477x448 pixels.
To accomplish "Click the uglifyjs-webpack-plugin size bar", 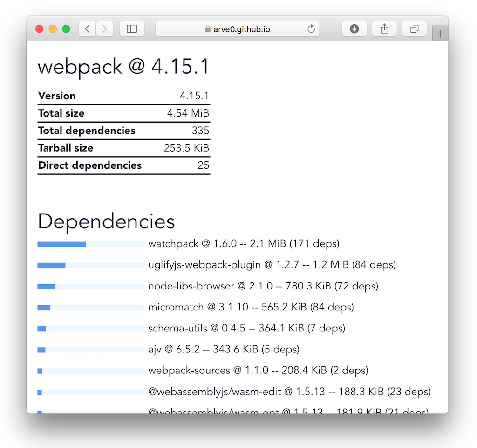I will pyautogui.click(x=91, y=265).
